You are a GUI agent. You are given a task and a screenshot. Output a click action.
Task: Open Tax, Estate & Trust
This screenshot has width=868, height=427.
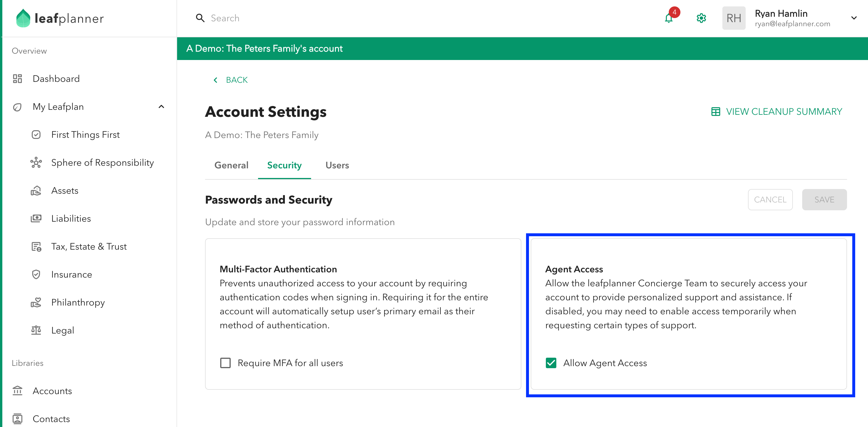pyautogui.click(x=89, y=247)
